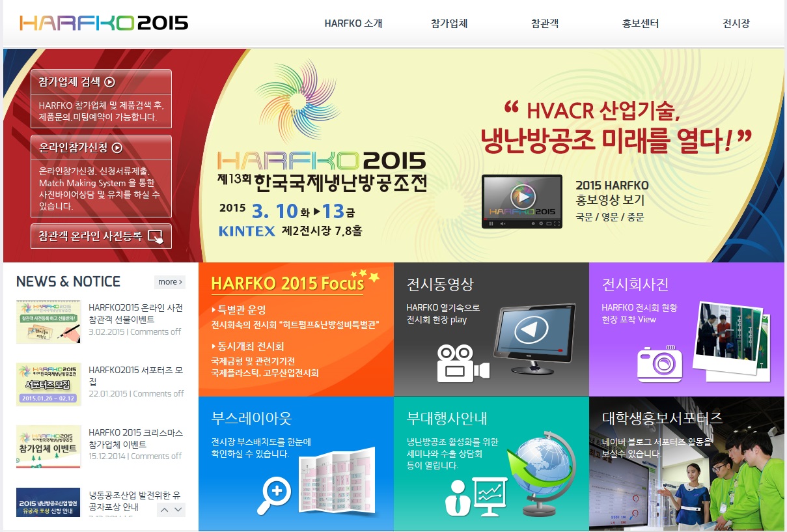787x532 pixels.
Task: Click the NEWS & NOTICE heading
Action: coord(68,281)
